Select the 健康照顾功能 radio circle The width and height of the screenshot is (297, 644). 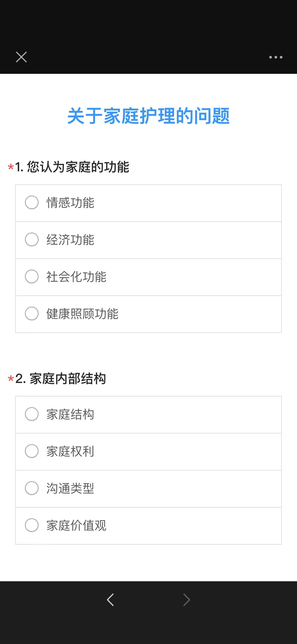tap(32, 313)
